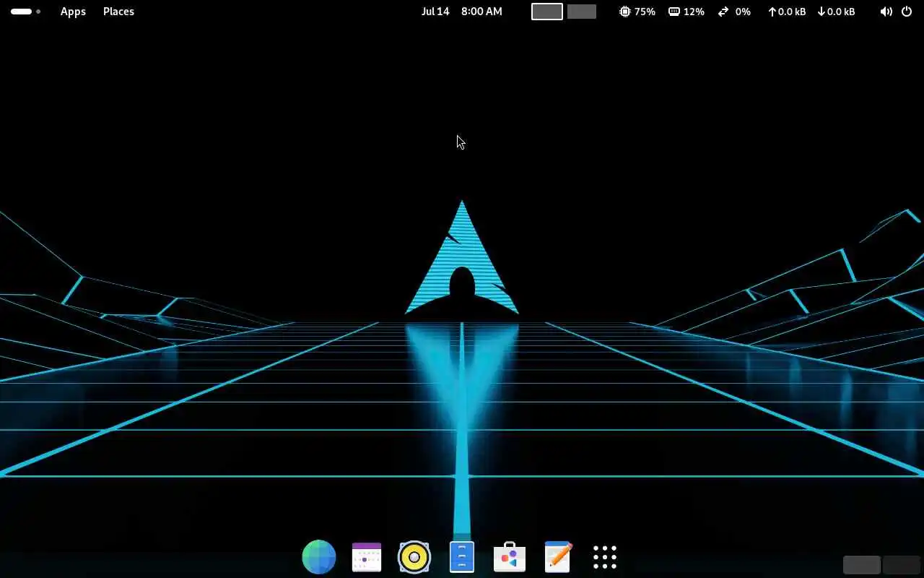Click the volume speaker icon in top bar
924x578 pixels.
point(886,12)
